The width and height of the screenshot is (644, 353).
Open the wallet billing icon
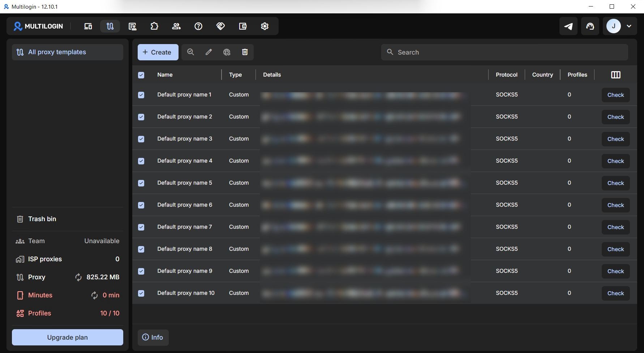click(242, 26)
